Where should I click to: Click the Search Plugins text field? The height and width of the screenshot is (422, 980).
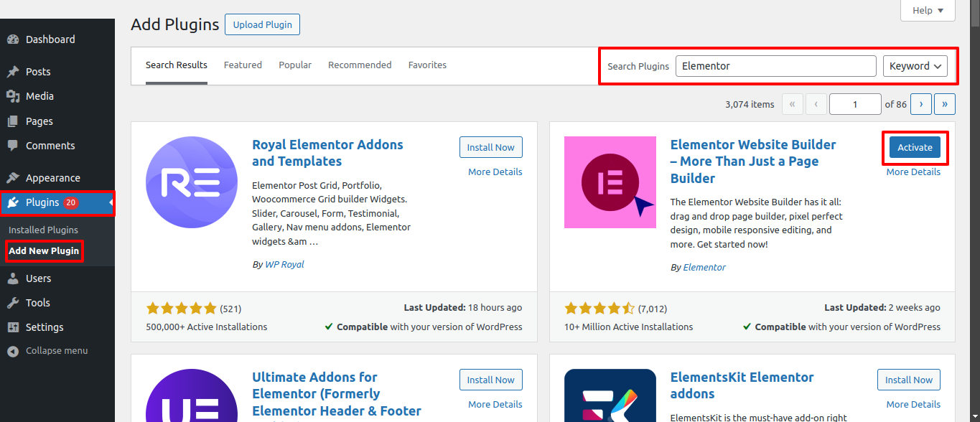(775, 66)
